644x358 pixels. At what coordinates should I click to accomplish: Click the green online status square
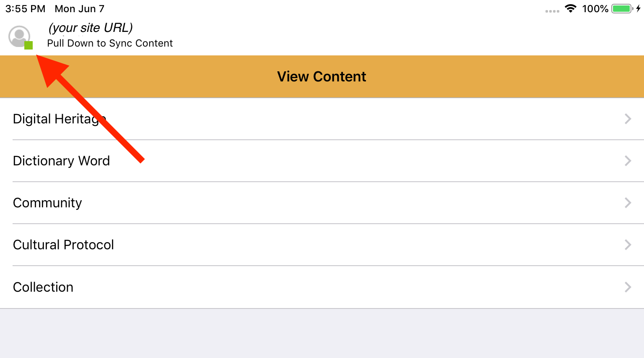[x=29, y=45]
